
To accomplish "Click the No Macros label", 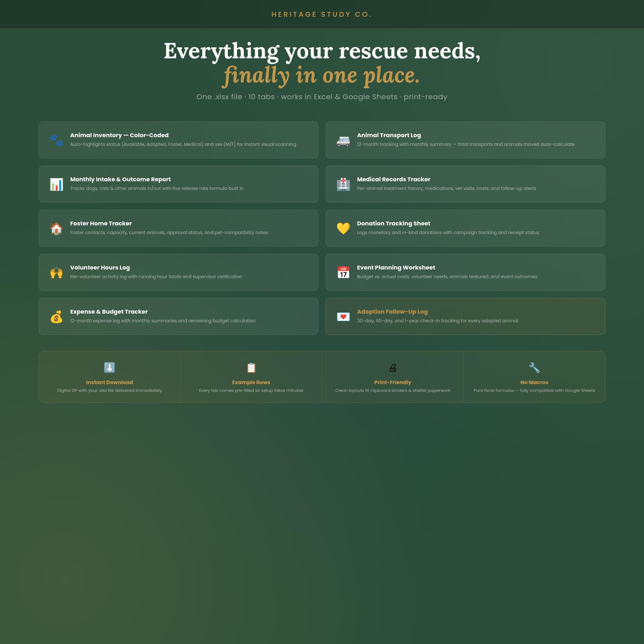I will pos(534,382).
